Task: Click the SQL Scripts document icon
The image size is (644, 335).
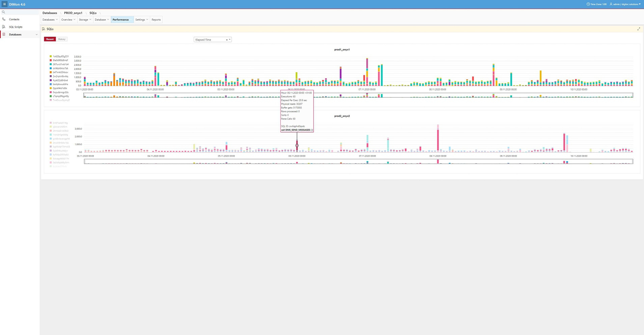Action: pyautogui.click(x=4, y=27)
